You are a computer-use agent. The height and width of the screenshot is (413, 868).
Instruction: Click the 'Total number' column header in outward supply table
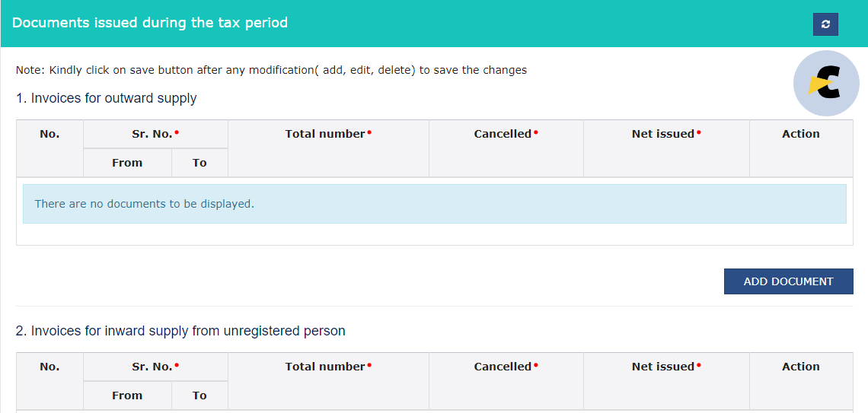pyautogui.click(x=328, y=134)
